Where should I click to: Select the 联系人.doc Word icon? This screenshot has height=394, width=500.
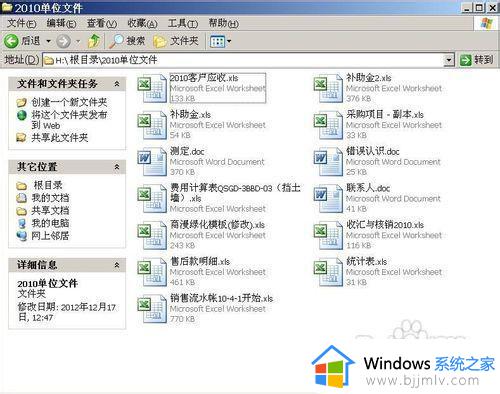click(328, 198)
